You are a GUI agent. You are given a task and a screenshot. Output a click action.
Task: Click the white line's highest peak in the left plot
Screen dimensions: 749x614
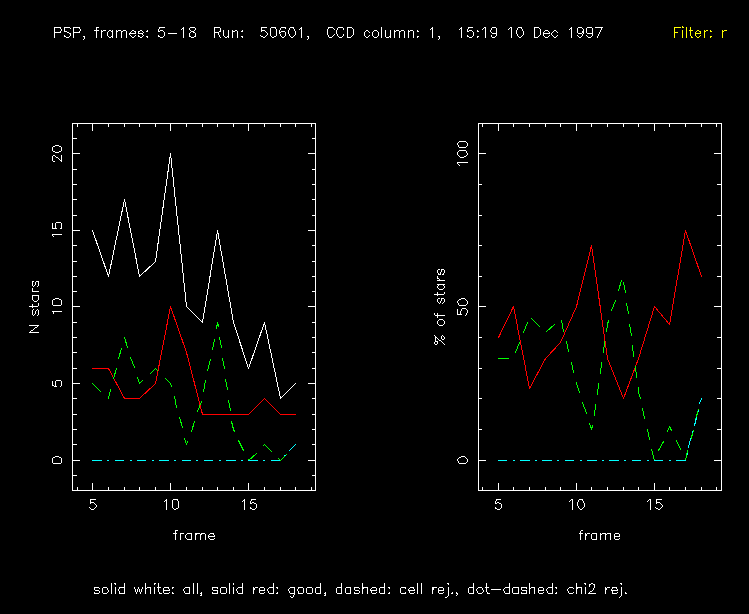coord(171,154)
